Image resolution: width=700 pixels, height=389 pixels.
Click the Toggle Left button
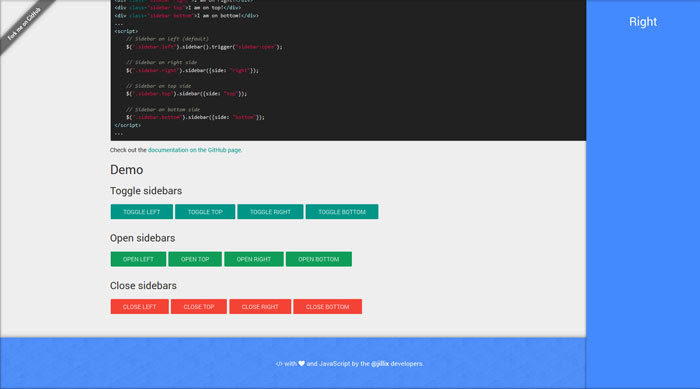point(142,212)
